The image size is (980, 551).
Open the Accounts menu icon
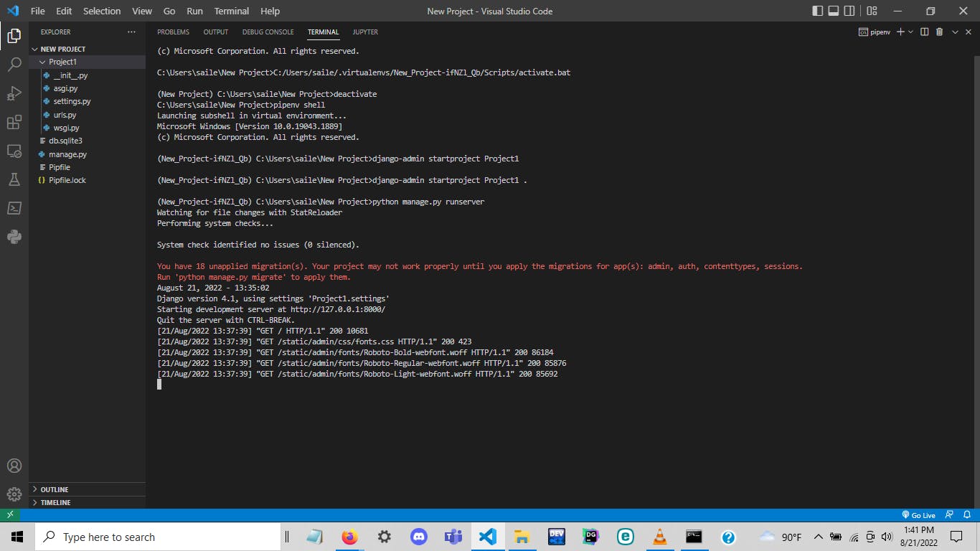[14, 466]
